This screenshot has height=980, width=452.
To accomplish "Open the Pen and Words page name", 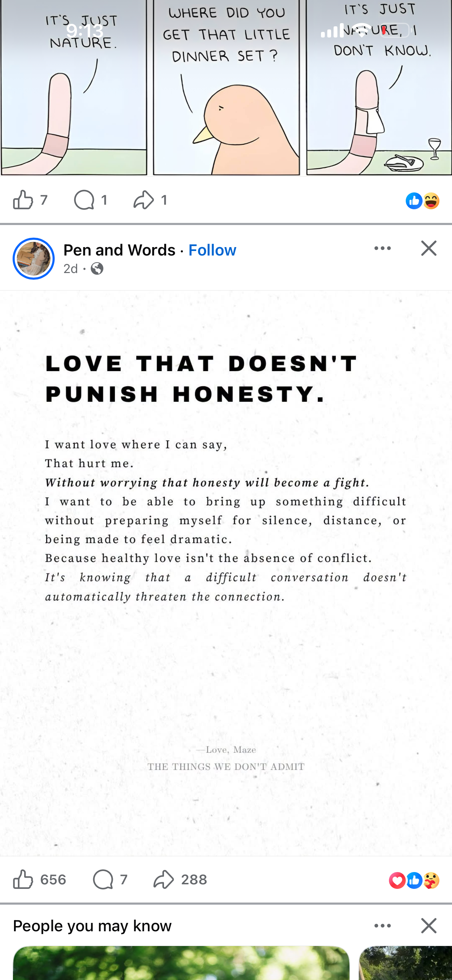I will [x=119, y=250].
